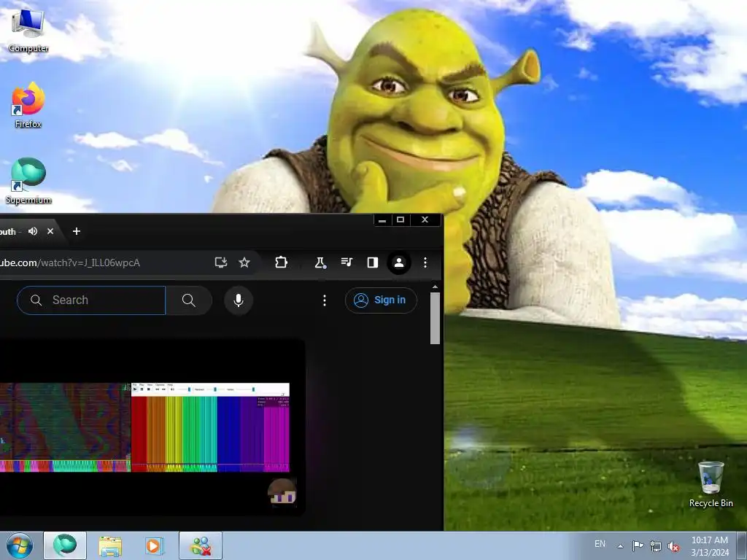The height and width of the screenshot is (560, 747).
Task: Open the Extensions puzzle icon
Action: pos(281,262)
